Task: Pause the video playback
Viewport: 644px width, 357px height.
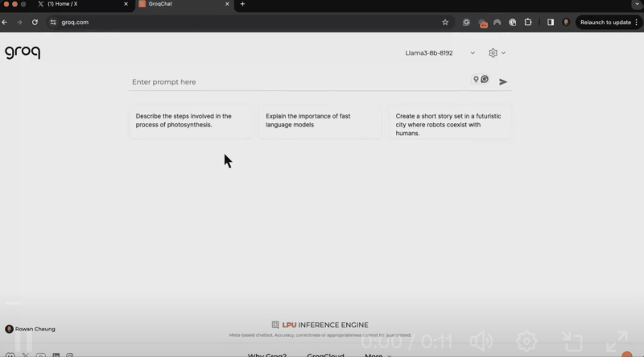Action: click(23, 342)
